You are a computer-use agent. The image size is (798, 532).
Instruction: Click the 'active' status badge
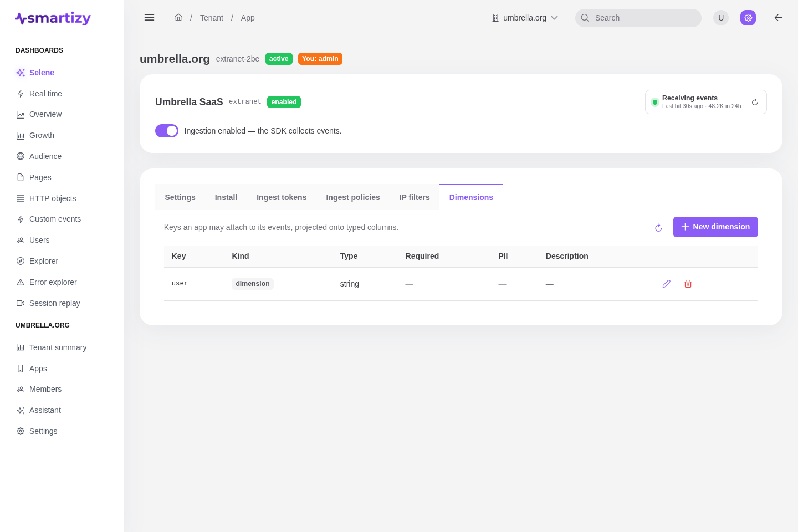(x=279, y=59)
